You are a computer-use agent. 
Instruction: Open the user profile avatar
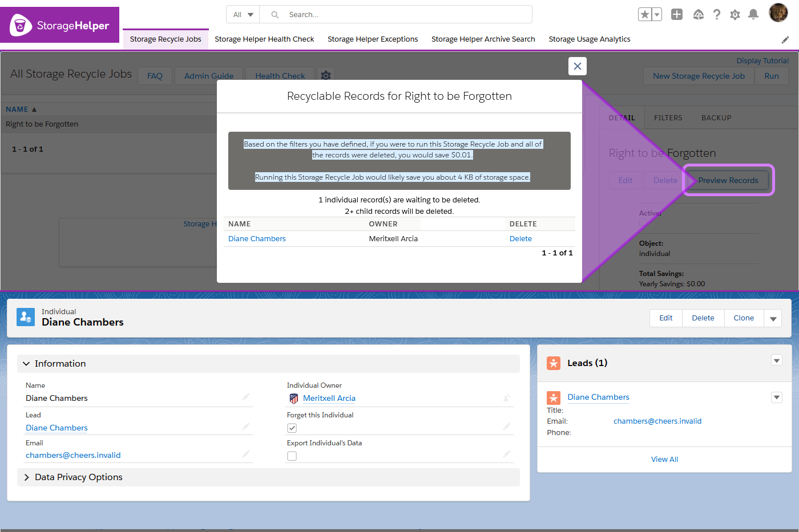(x=778, y=13)
